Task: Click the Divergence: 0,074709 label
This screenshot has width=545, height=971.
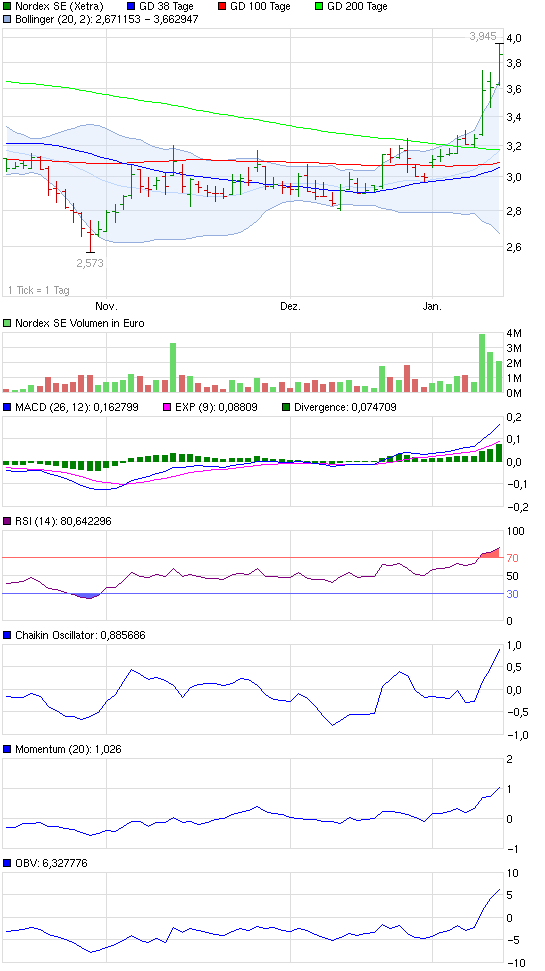Action: pyautogui.click(x=344, y=407)
